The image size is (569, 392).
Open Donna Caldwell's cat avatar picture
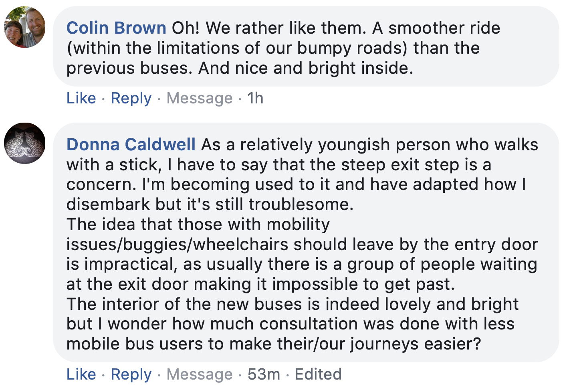point(24,143)
